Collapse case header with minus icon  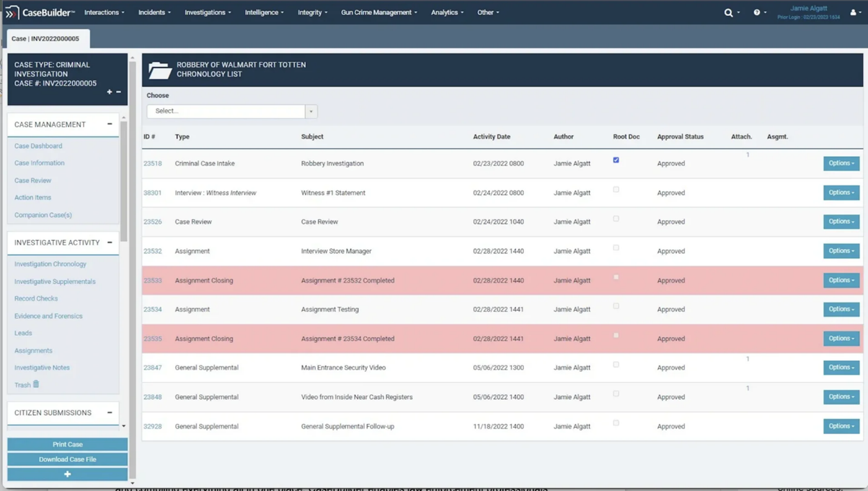[x=118, y=92]
